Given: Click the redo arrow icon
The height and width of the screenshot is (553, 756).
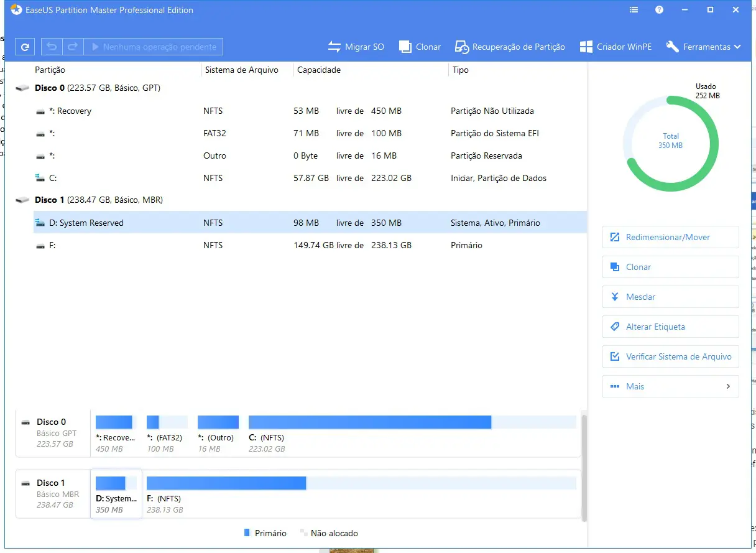Looking at the screenshot, I should 73,47.
